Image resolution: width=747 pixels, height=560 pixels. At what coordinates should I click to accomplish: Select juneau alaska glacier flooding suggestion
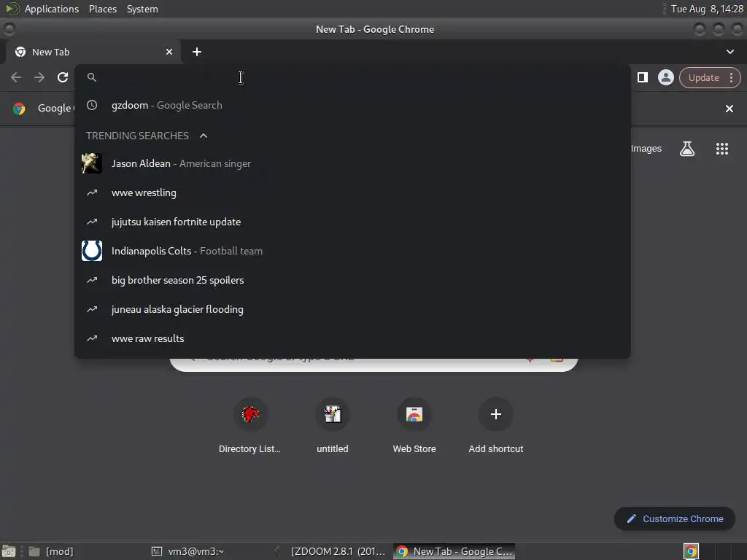tap(352, 309)
